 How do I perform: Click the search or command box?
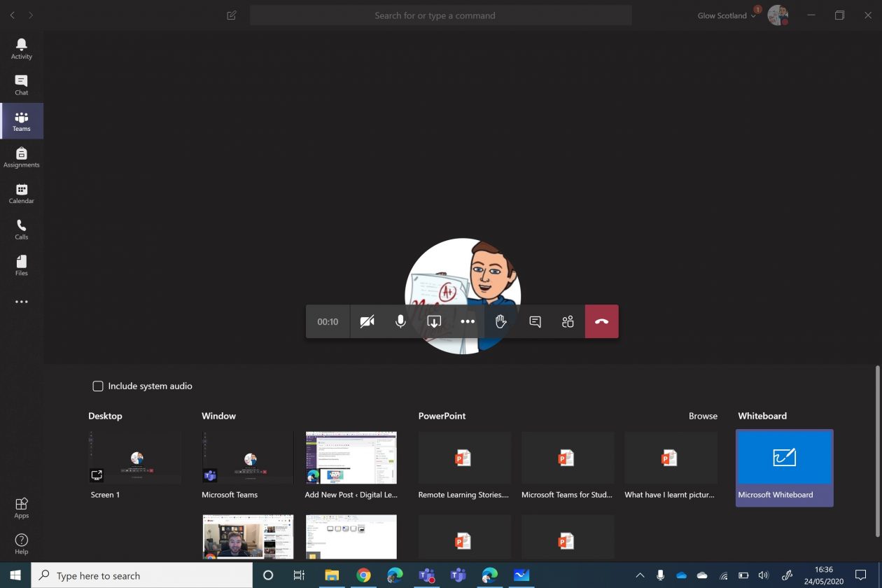click(441, 15)
